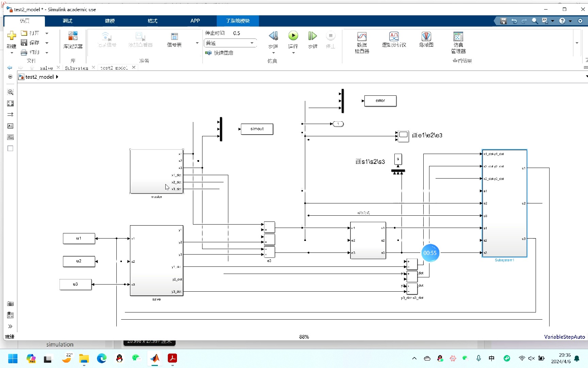
Task: Click the image tool in palette
Action: (x=11, y=137)
